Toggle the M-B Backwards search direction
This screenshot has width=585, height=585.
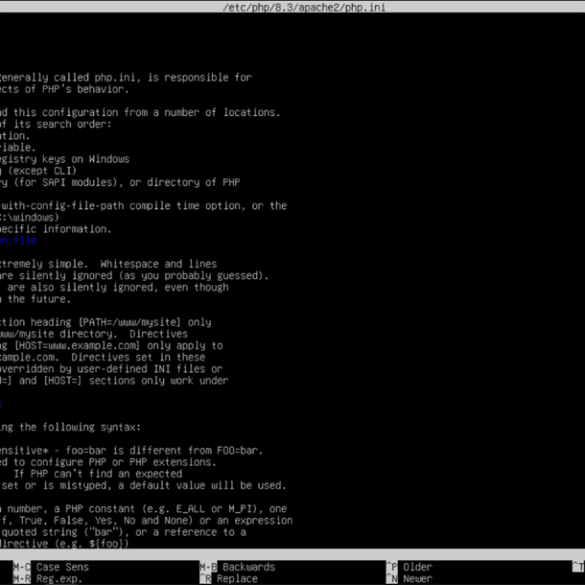click(238, 567)
